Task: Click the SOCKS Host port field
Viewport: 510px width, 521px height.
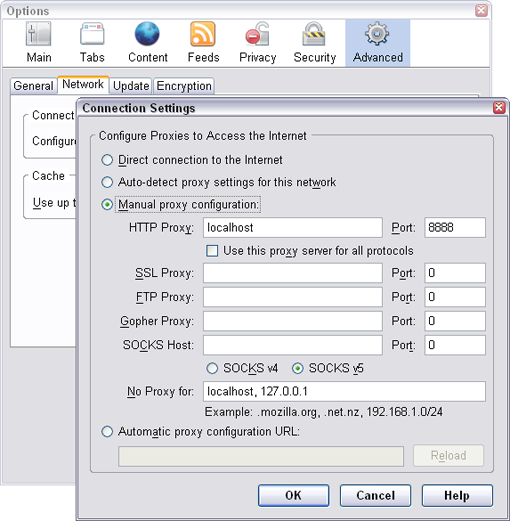Action: 455,345
